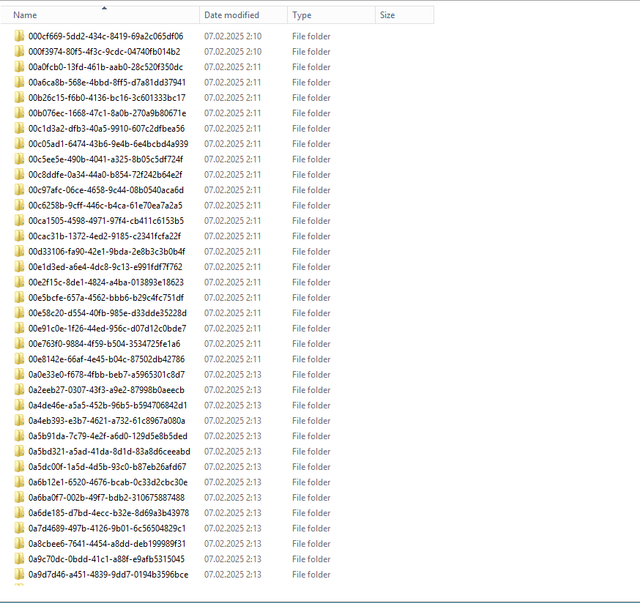
Task: Select folder name 0a6de185-d7bd-4ecc-b32e-8d69a3b43978
Action: pos(109,513)
